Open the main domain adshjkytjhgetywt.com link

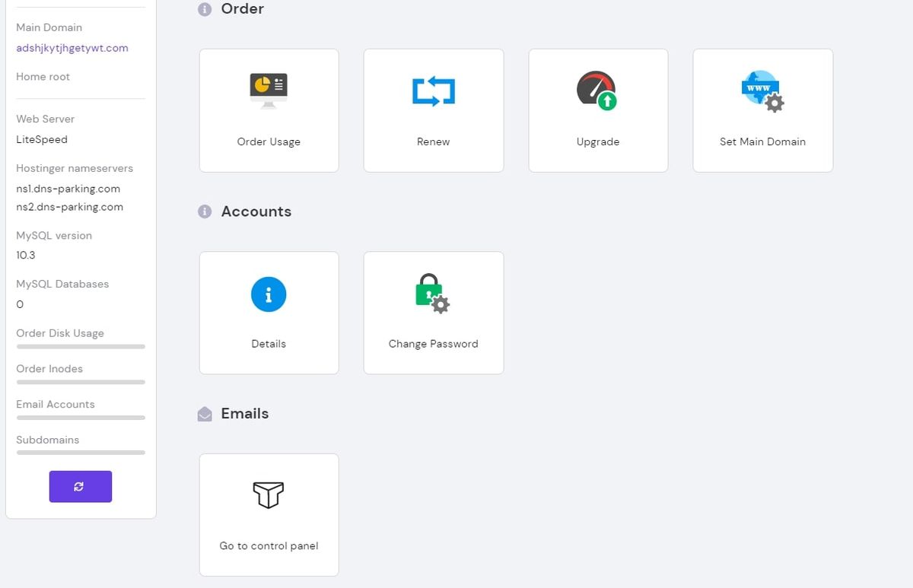click(71, 48)
